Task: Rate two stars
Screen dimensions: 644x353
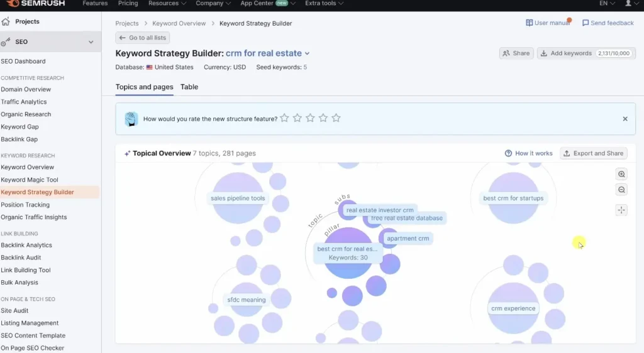Action: coord(297,118)
